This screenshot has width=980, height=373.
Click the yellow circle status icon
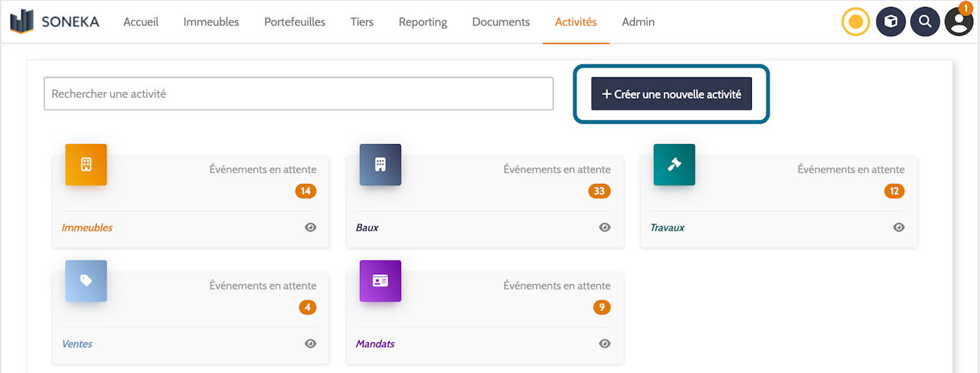point(856,21)
